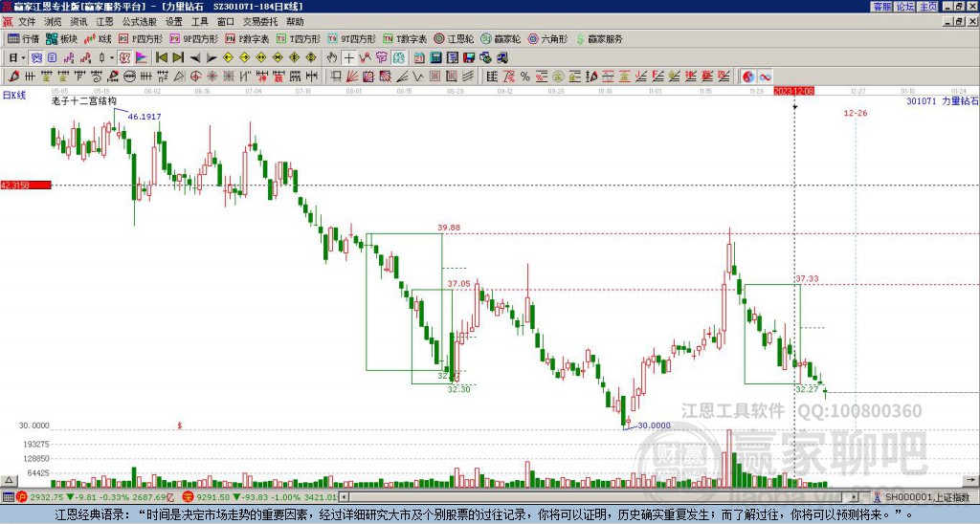Toggle the 权 adjustment button
Screen dimensions: 980x524
[x=124, y=57]
